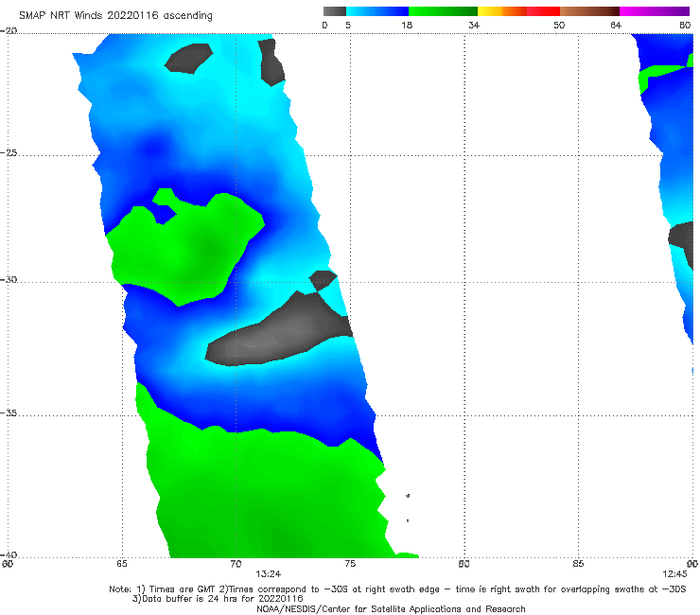The height and width of the screenshot is (615, 700).
Task: Click the colorbar label '18'
Action: pyautogui.click(x=407, y=25)
